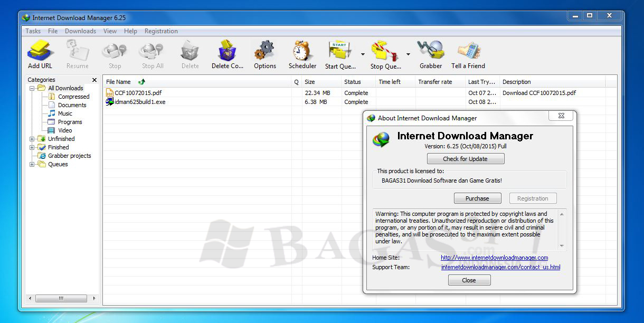
Task: Close the Categories panel
Action: (x=94, y=80)
